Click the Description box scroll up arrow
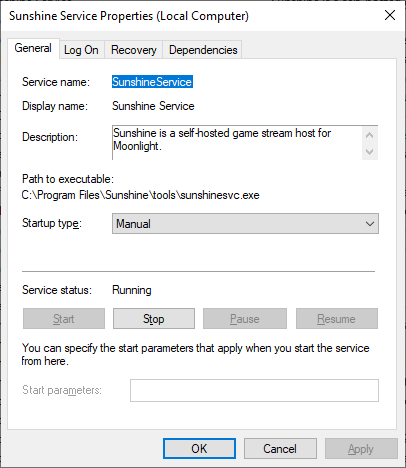406x468 pixels. (x=369, y=135)
